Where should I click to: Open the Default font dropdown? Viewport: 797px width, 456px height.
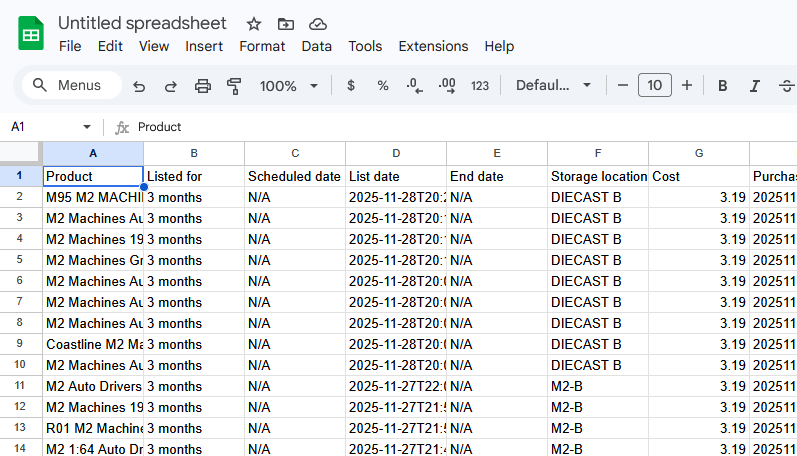point(553,85)
